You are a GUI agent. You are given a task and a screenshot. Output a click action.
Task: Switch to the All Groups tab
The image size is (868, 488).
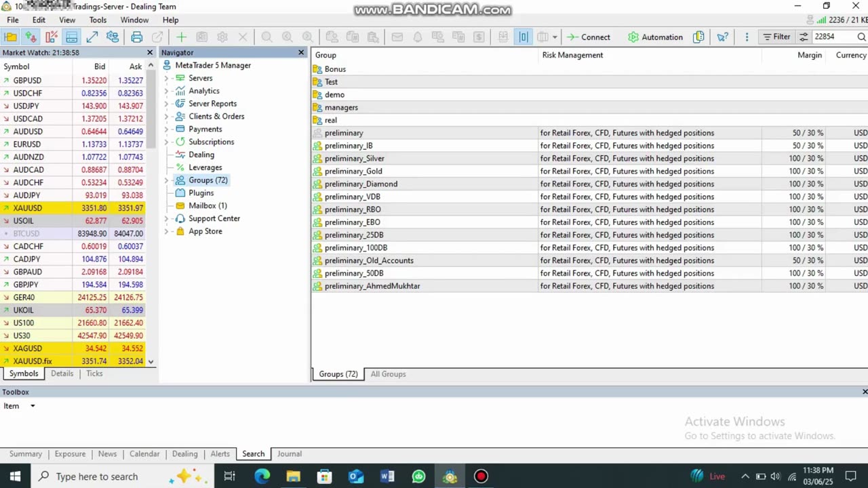(388, 374)
